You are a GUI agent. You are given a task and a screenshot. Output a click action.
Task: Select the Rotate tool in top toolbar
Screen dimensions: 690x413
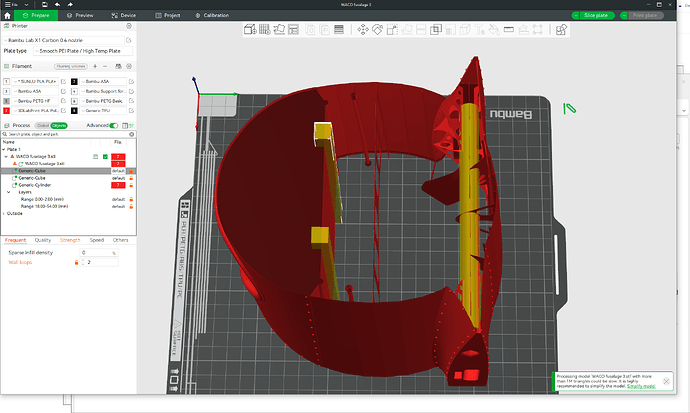378,29
